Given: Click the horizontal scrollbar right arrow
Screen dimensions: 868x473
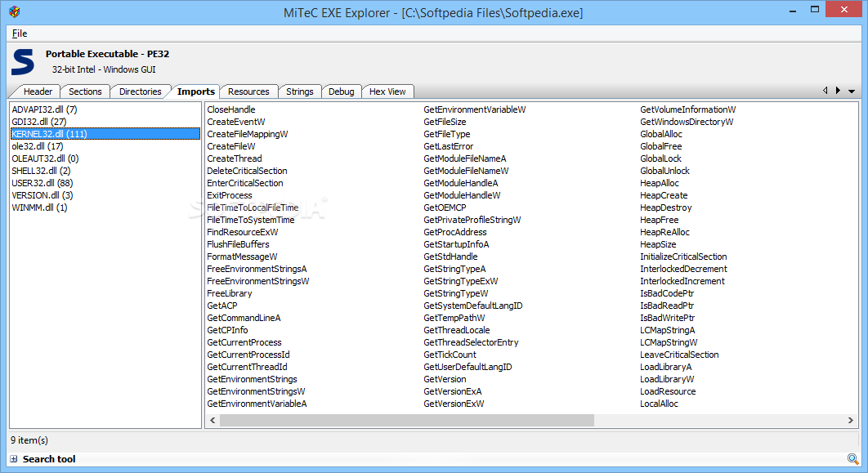Looking at the screenshot, I should (851, 421).
